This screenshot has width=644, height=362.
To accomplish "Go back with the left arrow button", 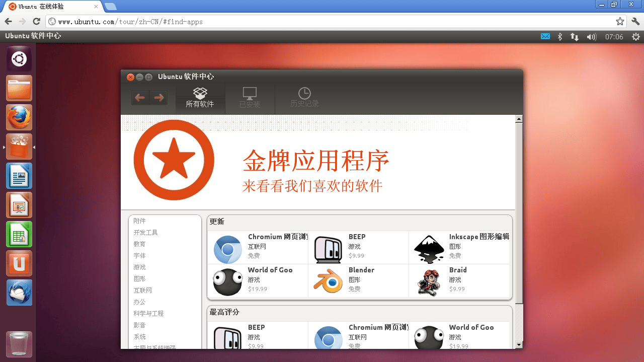I will point(140,98).
